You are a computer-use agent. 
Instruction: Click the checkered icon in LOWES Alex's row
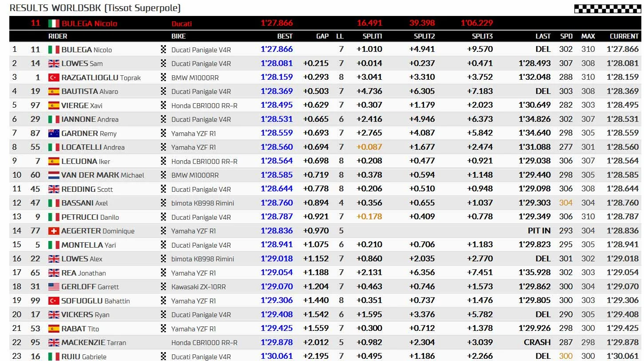[x=163, y=259]
